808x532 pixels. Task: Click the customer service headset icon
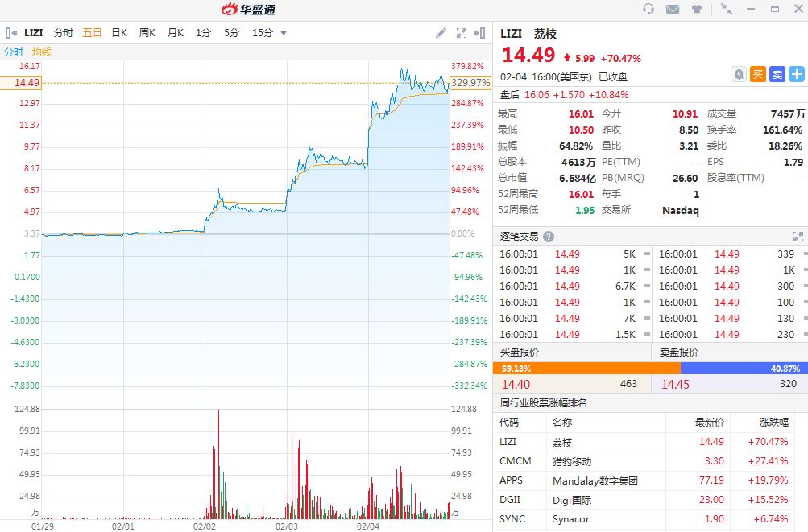[648, 9]
